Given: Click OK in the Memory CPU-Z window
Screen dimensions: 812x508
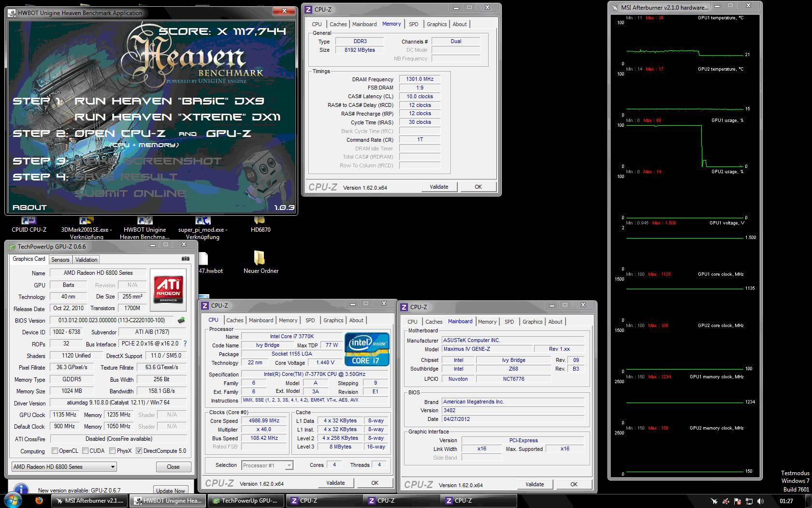Looking at the screenshot, I should coord(478,187).
